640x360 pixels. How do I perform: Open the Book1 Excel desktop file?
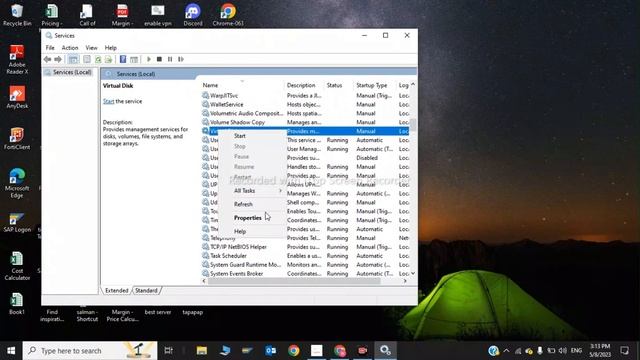click(17, 304)
